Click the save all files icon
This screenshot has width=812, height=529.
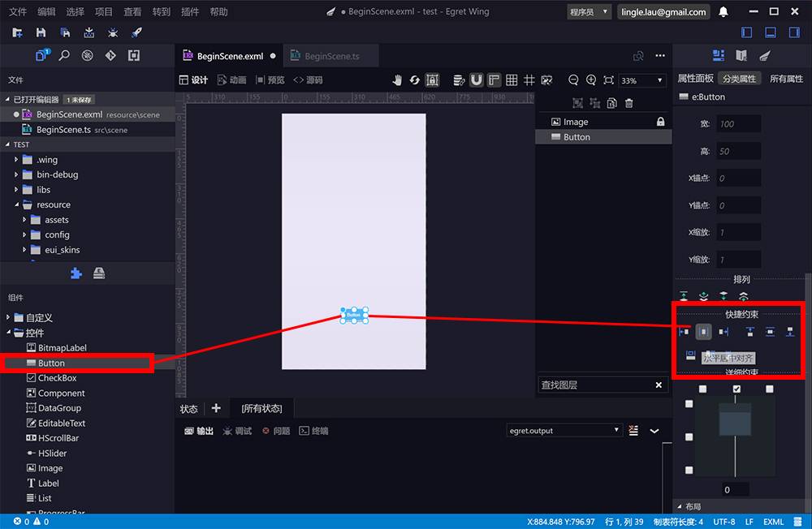(x=65, y=32)
